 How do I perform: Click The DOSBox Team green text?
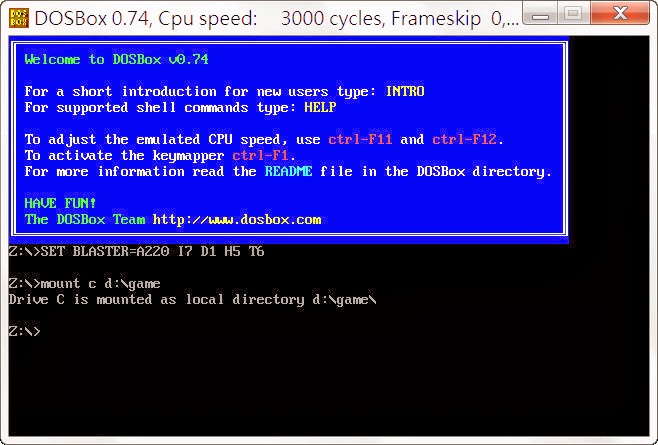85,220
